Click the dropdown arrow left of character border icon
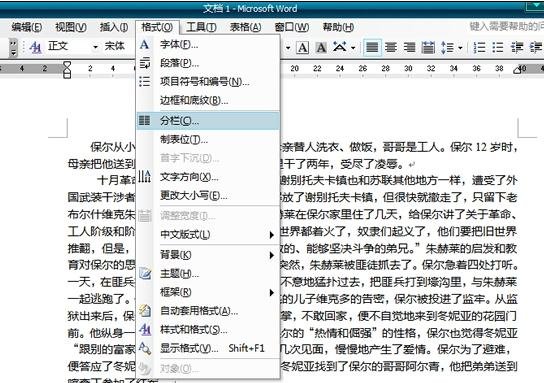This screenshot has width=544, height=383. (288, 48)
